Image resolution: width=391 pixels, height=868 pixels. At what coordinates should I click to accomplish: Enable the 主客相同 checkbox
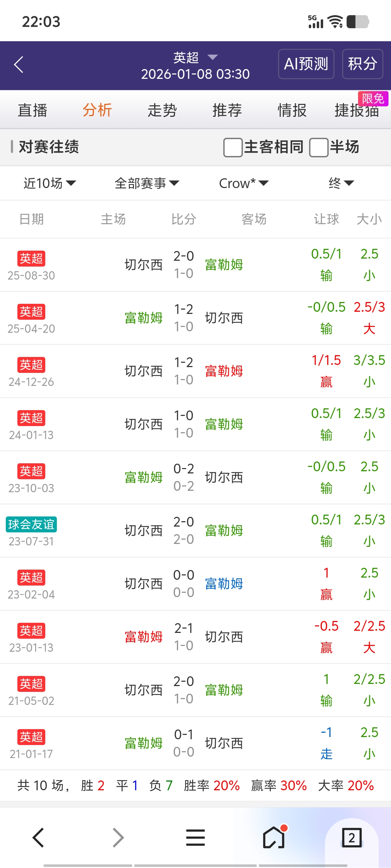point(233,147)
